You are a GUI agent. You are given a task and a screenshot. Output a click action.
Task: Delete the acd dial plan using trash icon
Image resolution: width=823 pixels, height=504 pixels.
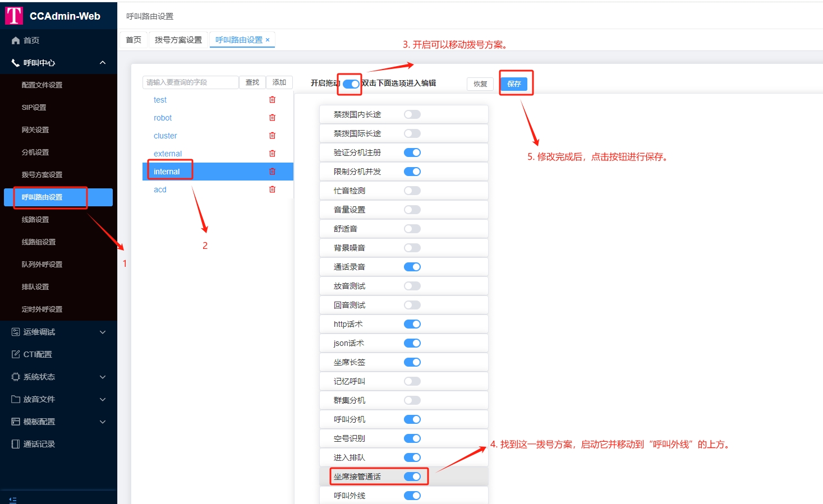point(273,189)
